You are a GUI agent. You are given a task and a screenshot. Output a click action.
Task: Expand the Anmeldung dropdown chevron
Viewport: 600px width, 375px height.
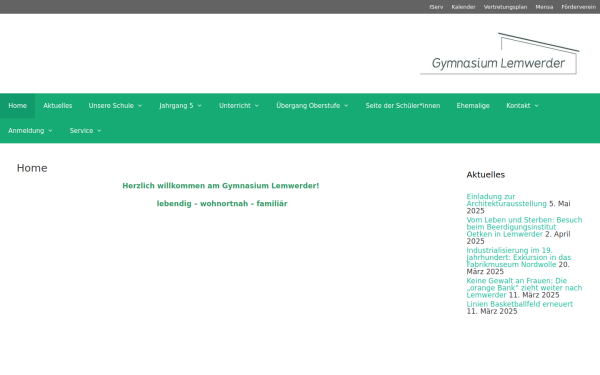click(50, 131)
